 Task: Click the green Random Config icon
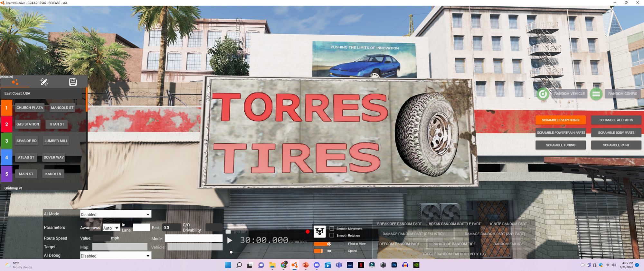coord(596,94)
